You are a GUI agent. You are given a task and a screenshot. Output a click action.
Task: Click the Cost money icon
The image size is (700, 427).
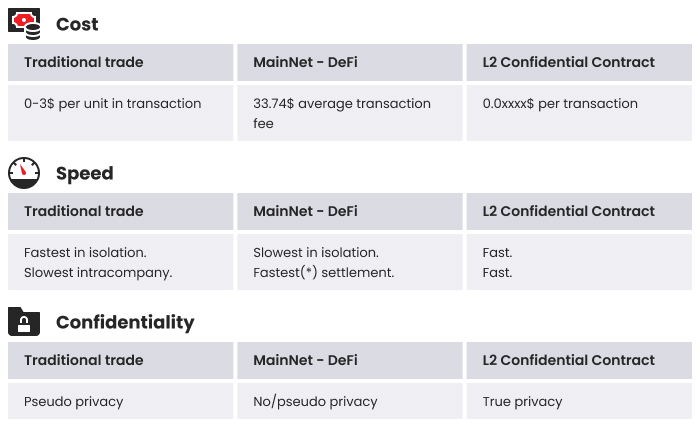coord(25,24)
